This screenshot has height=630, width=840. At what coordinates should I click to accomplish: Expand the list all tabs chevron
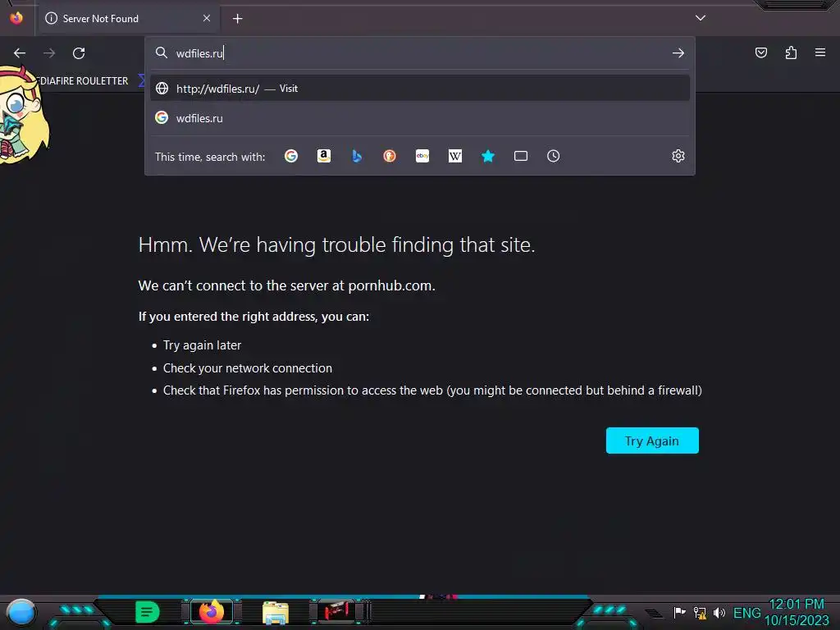coord(701,18)
